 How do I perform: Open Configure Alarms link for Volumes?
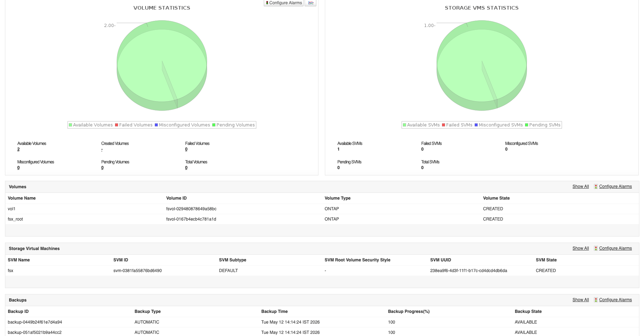coord(615,186)
